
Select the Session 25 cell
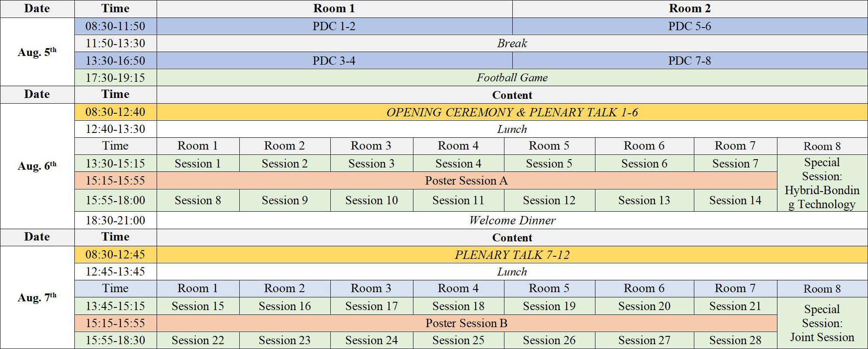pos(458,340)
